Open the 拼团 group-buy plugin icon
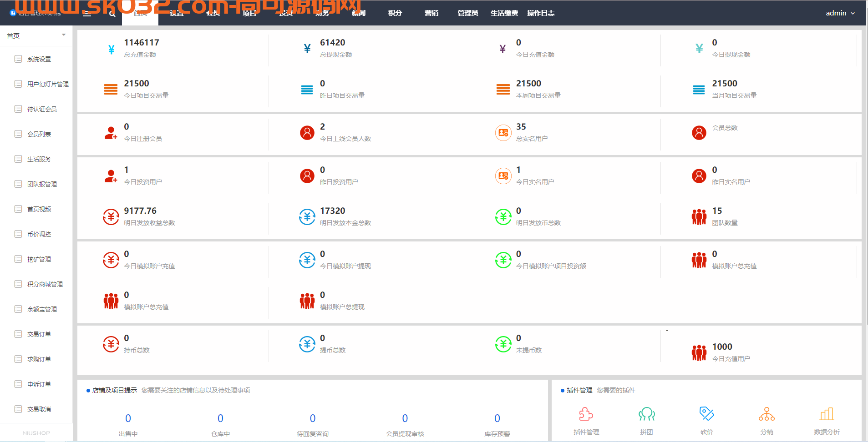Screen dimensions: 868x442 (646, 414)
